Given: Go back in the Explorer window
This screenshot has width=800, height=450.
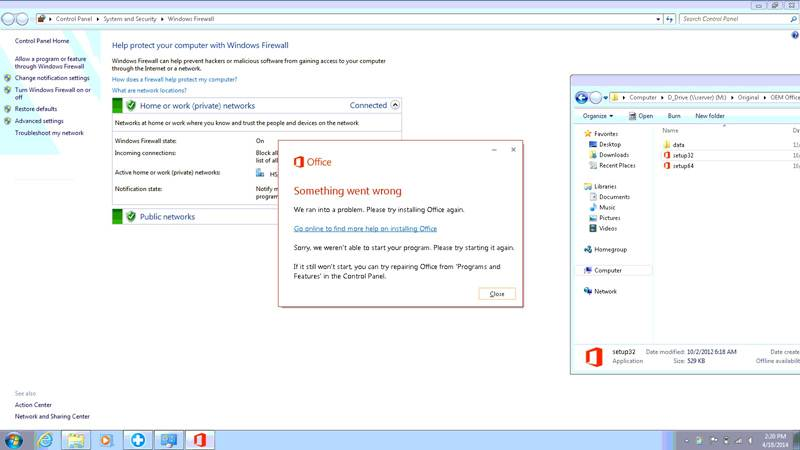Looking at the screenshot, I should coord(582,97).
